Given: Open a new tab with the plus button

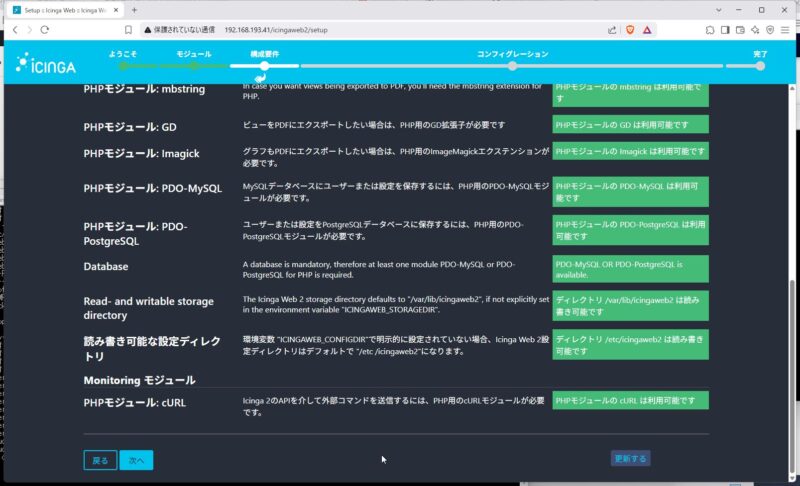Looking at the screenshot, I should (x=134, y=10).
